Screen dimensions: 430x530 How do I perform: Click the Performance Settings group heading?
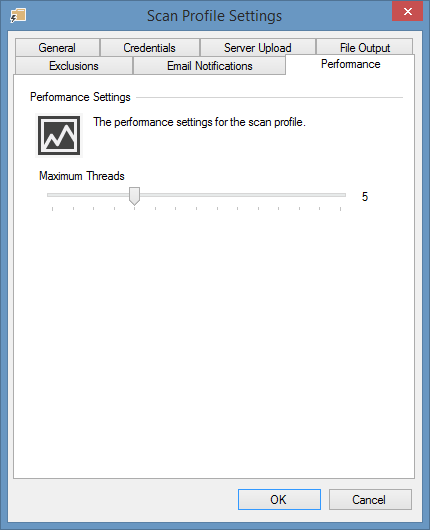click(80, 97)
